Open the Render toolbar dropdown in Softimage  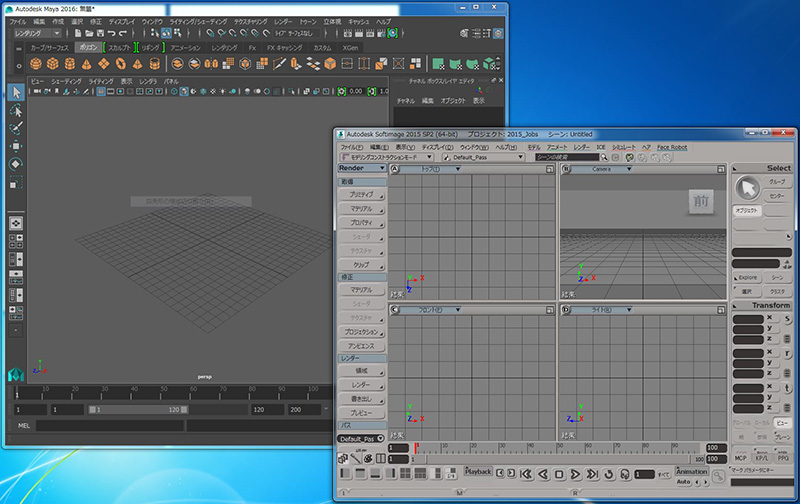click(361, 168)
